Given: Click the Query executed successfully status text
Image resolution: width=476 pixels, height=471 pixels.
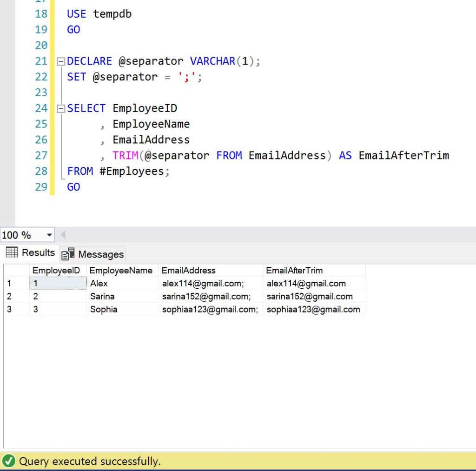Looking at the screenshot, I should pyautogui.click(x=90, y=461).
